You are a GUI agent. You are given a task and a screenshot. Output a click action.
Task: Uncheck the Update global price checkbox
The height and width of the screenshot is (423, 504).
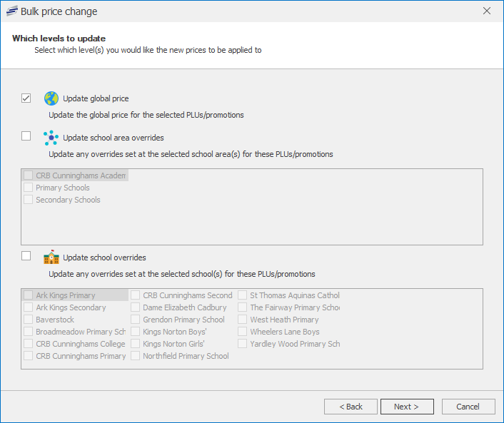[26, 98]
